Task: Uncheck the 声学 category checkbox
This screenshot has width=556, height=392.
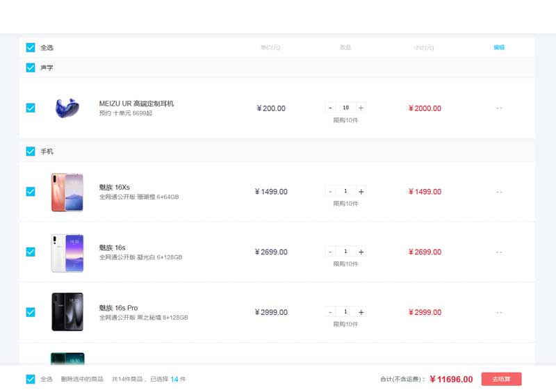Action: pyautogui.click(x=31, y=67)
